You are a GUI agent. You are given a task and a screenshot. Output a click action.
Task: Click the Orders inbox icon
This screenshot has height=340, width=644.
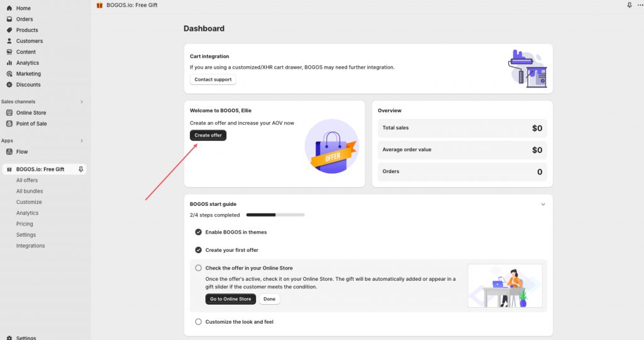[9, 19]
